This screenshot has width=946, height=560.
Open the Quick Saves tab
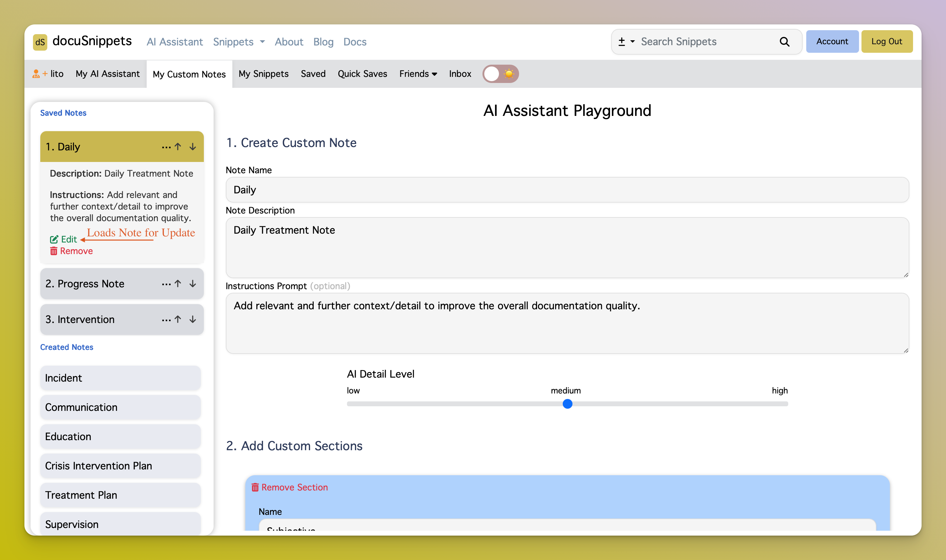(x=362, y=74)
